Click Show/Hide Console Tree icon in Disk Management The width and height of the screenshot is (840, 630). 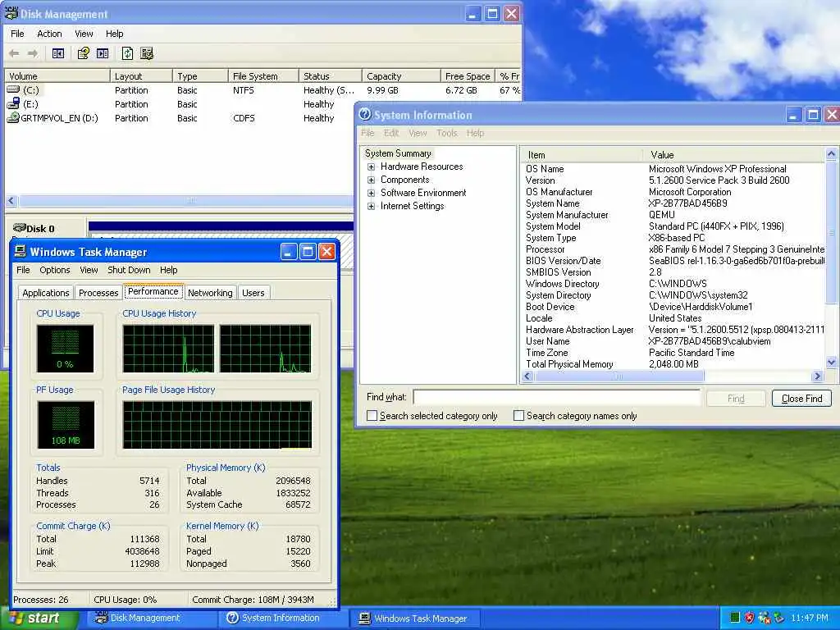[58, 53]
